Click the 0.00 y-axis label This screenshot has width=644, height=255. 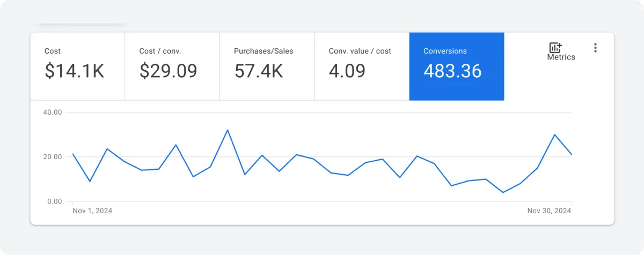54,201
